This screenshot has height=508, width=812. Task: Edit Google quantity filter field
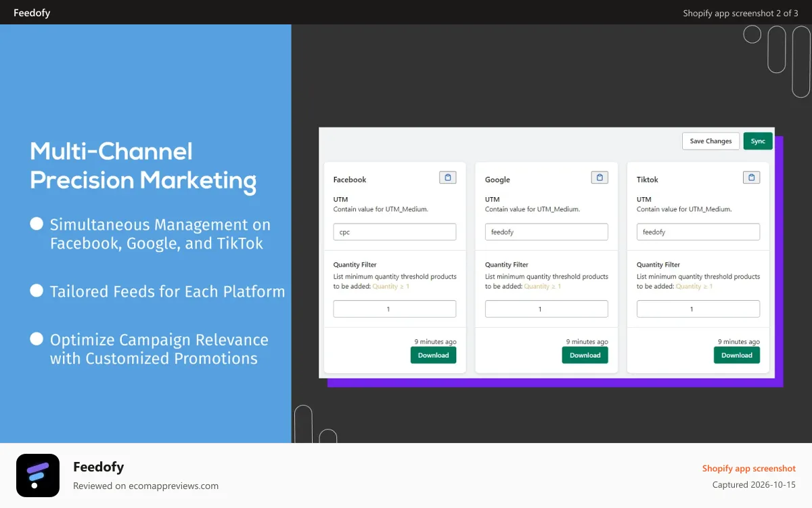(x=547, y=309)
